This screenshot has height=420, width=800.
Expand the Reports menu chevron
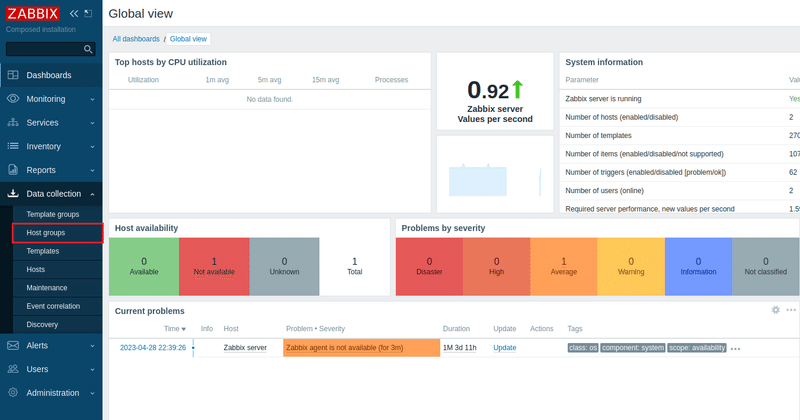pyautogui.click(x=92, y=170)
